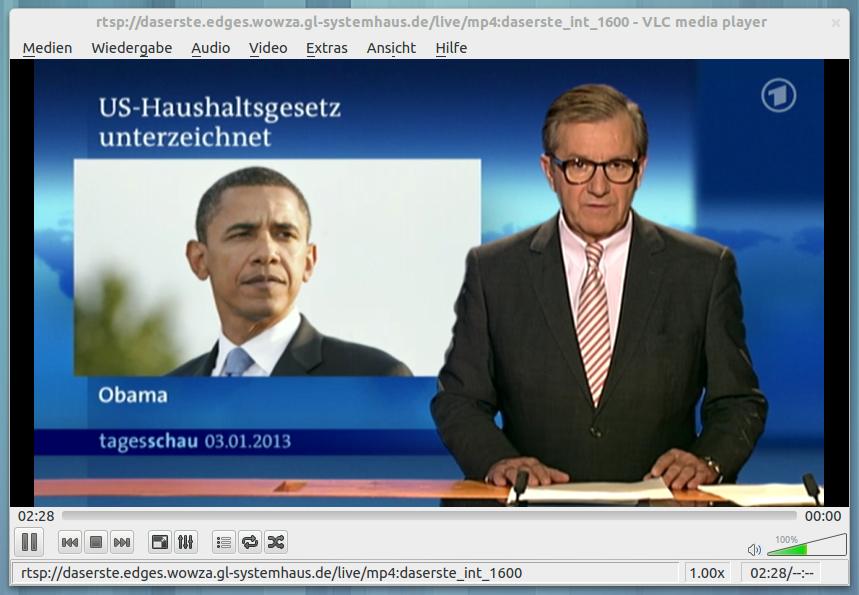
Task: Open the Wiedergabe menu
Action: pyautogui.click(x=131, y=48)
